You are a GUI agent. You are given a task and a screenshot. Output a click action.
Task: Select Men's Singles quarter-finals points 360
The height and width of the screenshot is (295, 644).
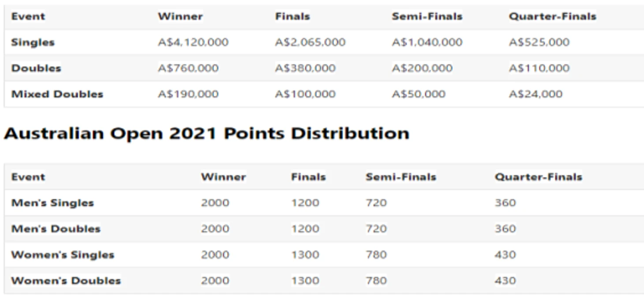[505, 203]
